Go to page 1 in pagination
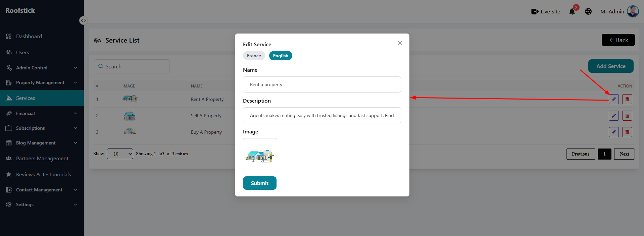This screenshot has height=236, width=644. coord(604,154)
